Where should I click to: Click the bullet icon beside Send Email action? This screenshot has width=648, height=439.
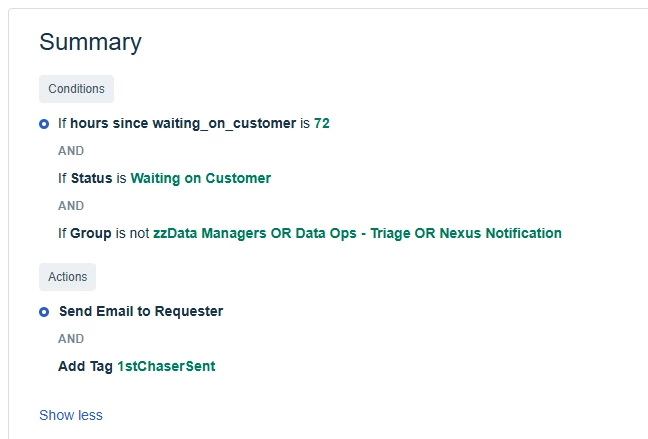pos(44,312)
